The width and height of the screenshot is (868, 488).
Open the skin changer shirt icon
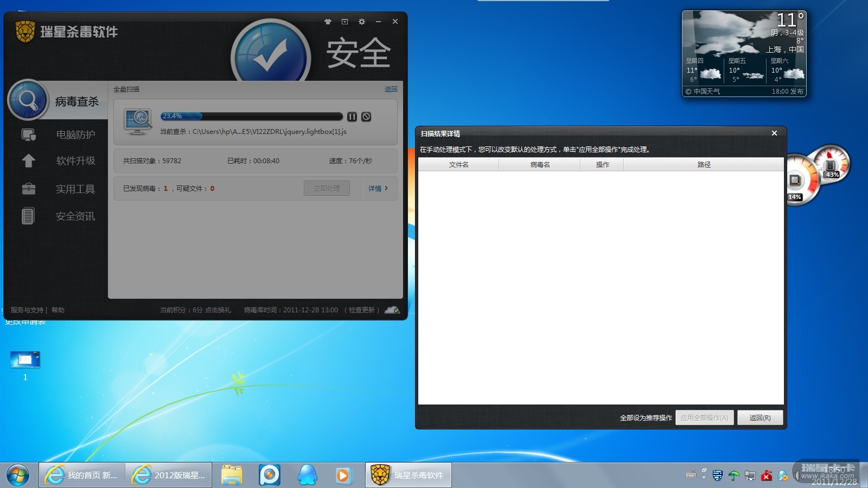tap(328, 22)
